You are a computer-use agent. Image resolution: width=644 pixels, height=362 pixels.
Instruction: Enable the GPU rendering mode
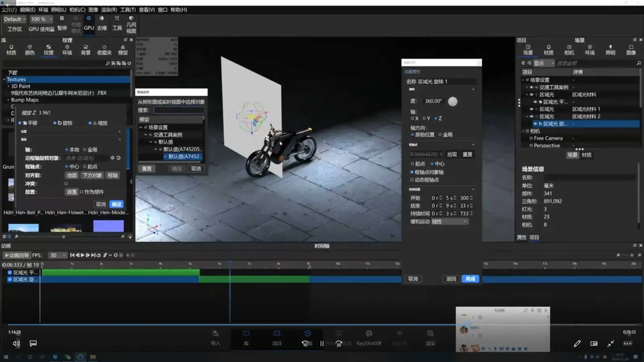(89, 23)
